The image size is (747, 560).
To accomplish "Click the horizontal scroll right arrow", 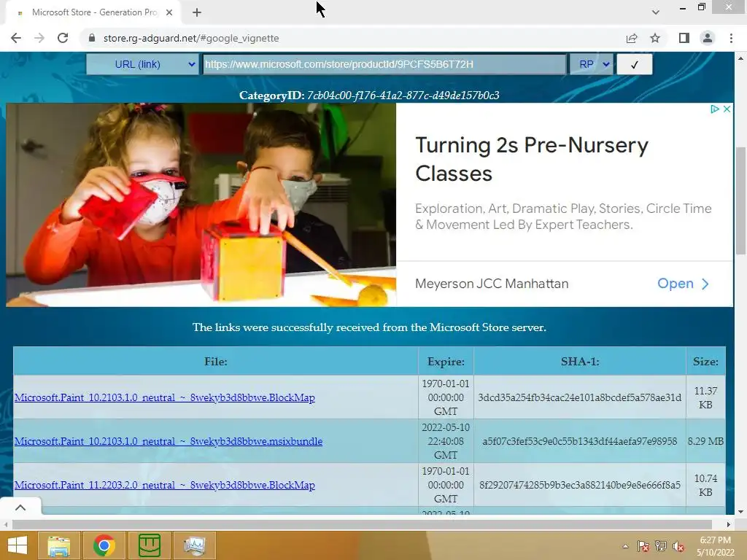I will [729, 524].
